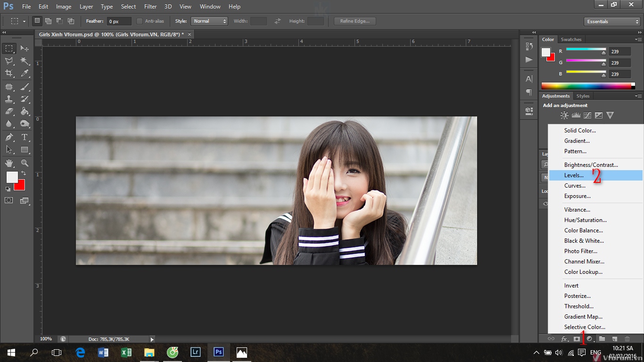Swap foreground and background colors
Viewport: 644px width, 362px height.
pos(24,173)
